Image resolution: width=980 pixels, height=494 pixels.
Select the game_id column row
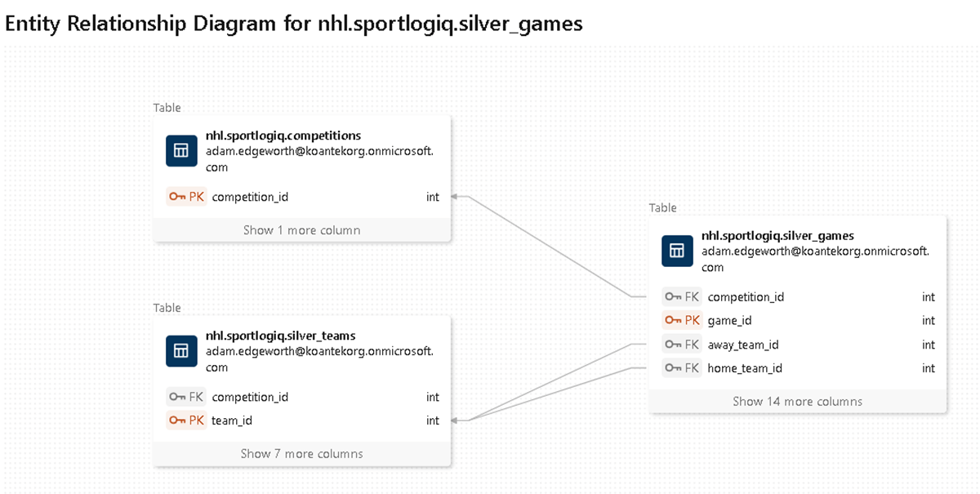[797, 321]
